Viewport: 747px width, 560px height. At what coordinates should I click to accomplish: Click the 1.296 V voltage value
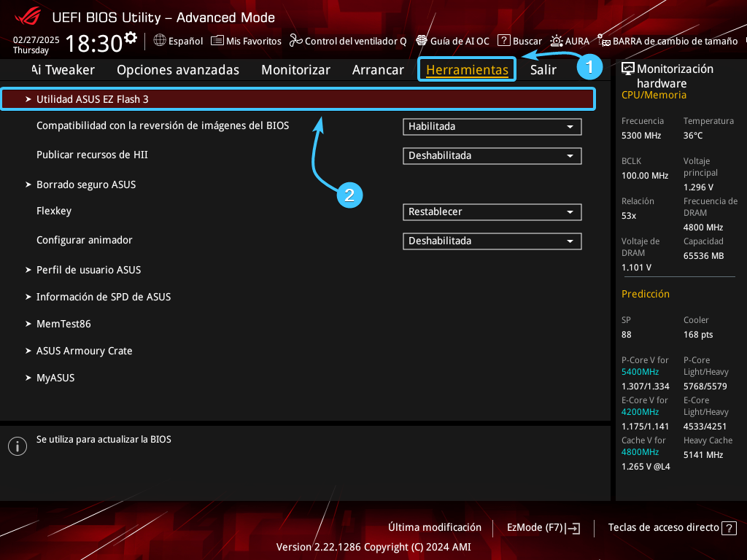[698, 187]
